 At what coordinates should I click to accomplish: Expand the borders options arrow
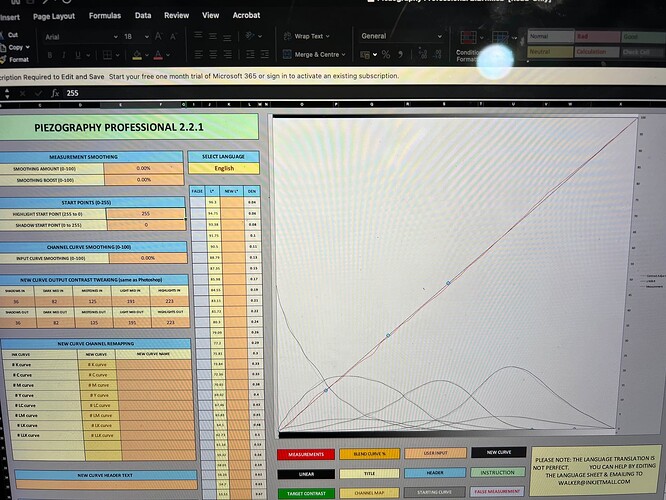(118, 55)
